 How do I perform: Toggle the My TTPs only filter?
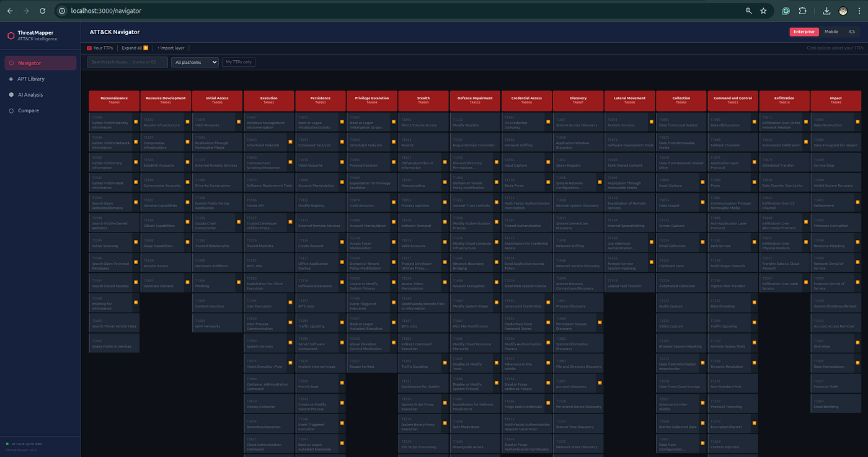(x=239, y=62)
